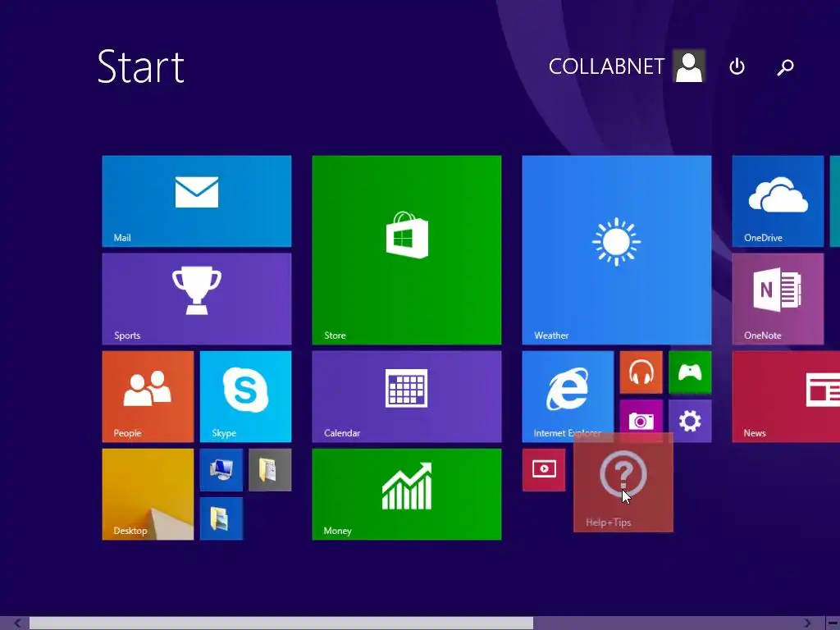Open the People tile
This screenshot has width=840, height=630.
tap(148, 396)
